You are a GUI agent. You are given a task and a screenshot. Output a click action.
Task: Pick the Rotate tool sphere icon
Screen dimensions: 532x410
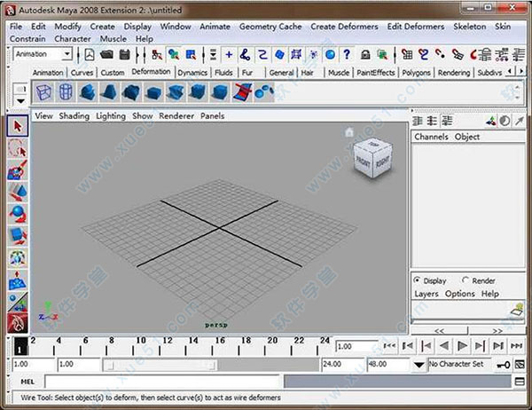coord(18,214)
